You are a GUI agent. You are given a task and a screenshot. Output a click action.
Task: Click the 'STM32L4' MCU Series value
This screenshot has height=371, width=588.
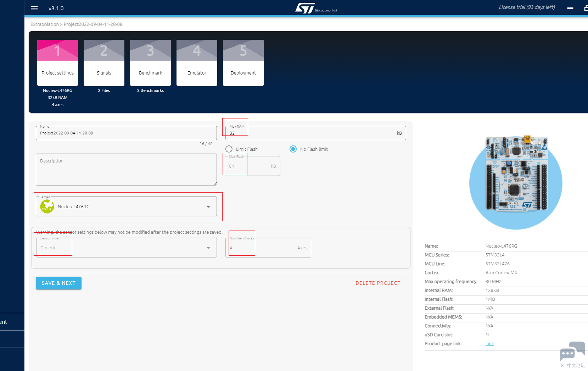495,255
